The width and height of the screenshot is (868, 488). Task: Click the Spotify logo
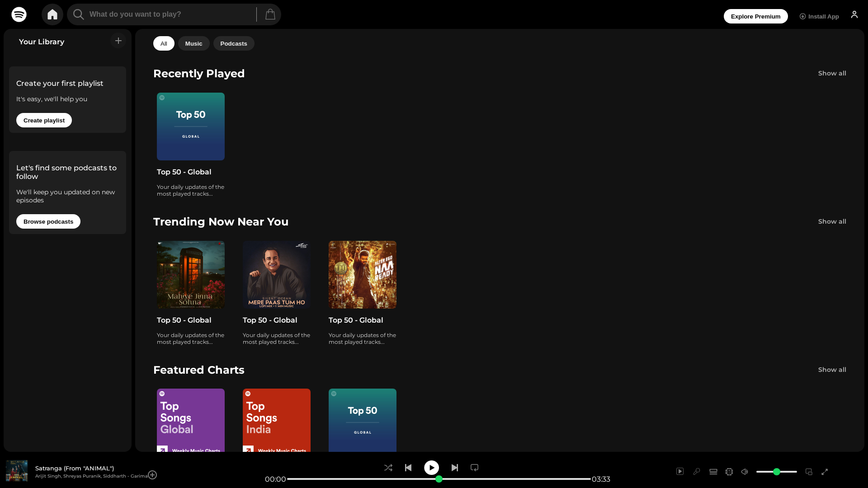tap(19, 14)
